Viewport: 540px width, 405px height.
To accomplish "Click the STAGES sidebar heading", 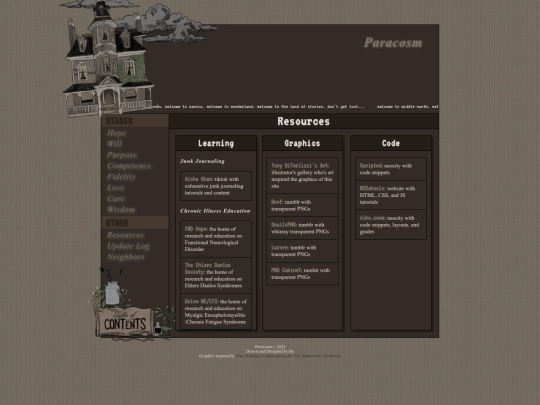I will 119,121.
